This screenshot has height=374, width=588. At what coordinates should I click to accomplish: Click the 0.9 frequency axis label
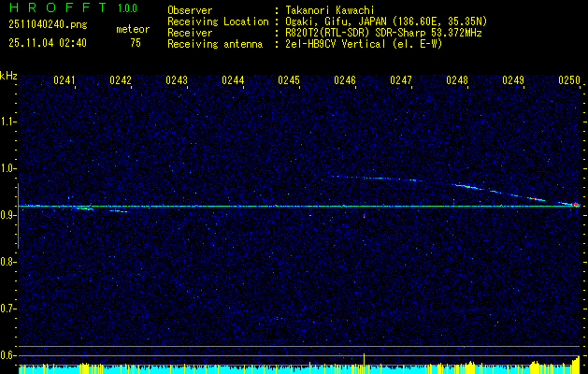tap(7, 215)
